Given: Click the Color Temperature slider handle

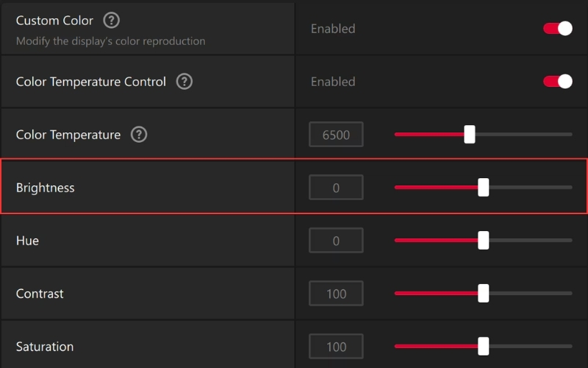Looking at the screenshot, I should [x=470, y=135].
